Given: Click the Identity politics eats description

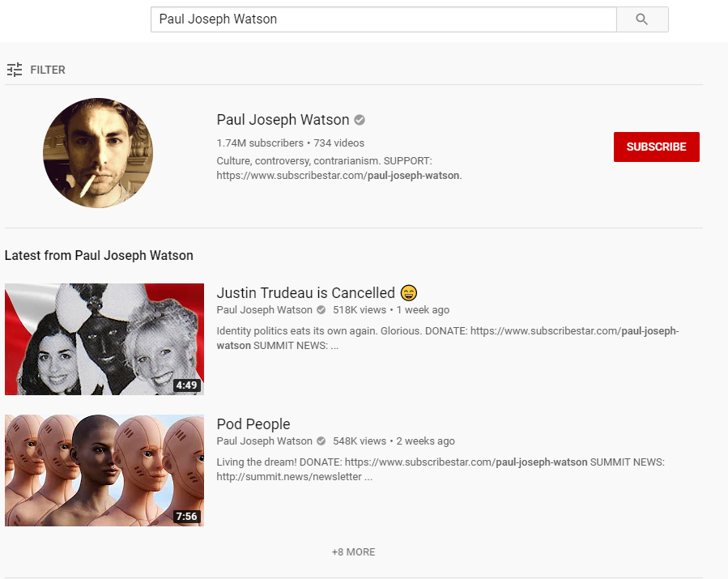Looking at the screenshot, I should click(448, 338).
